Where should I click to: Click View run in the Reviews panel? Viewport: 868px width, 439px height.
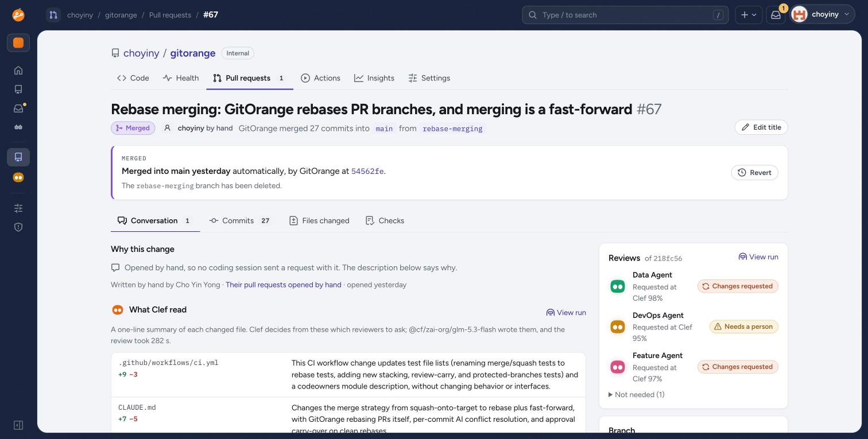coord(758,257)
